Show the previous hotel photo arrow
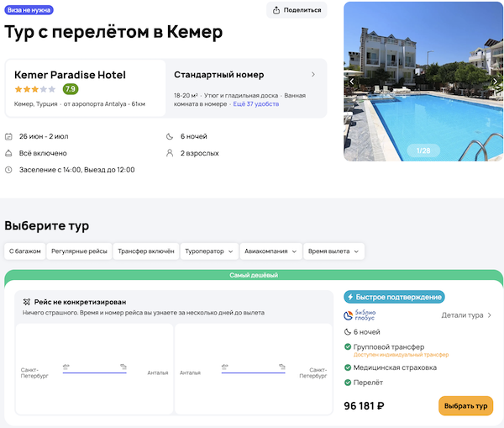 coord(351,82)
